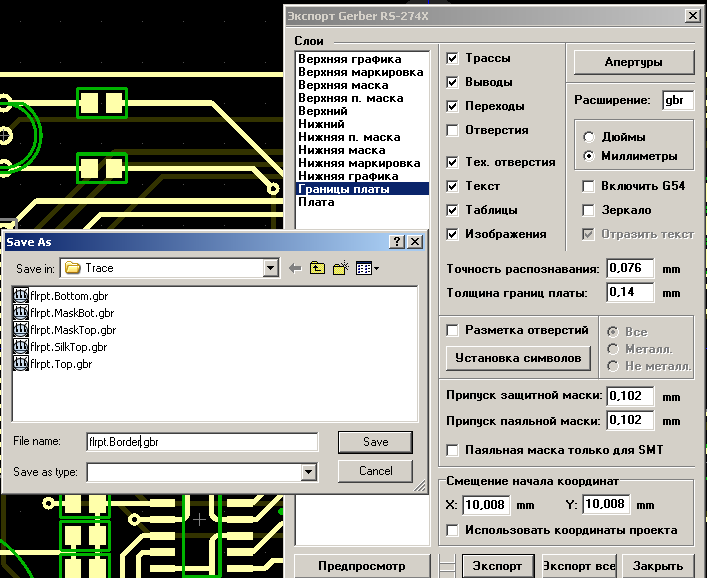This screenshot has width=707, height=578.
Task: Enable Использовать координаты проекта checkbox
Action: [452, 530]
